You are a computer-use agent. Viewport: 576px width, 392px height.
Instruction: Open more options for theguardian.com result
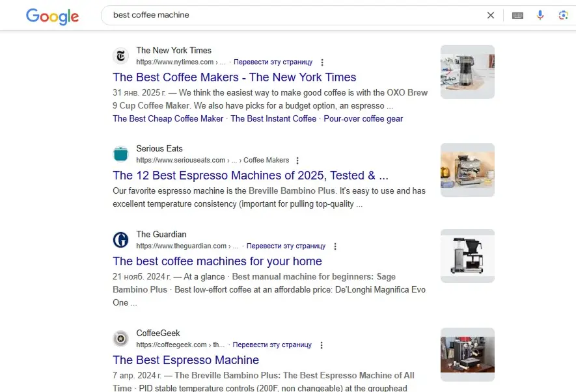pyautogui.click(x=335, y=246)
